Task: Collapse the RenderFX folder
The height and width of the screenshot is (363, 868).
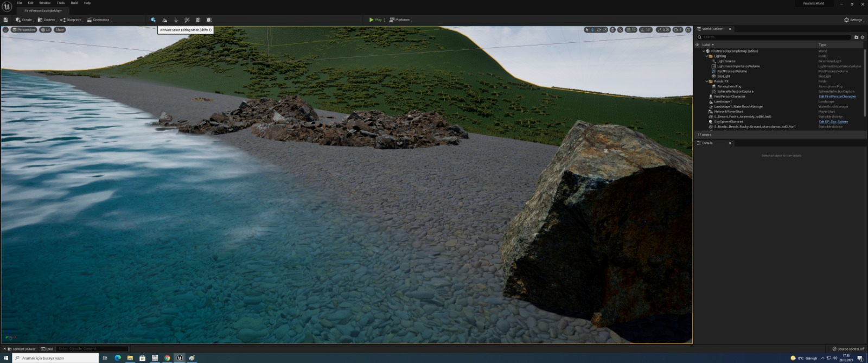Action: click(707, 81)
